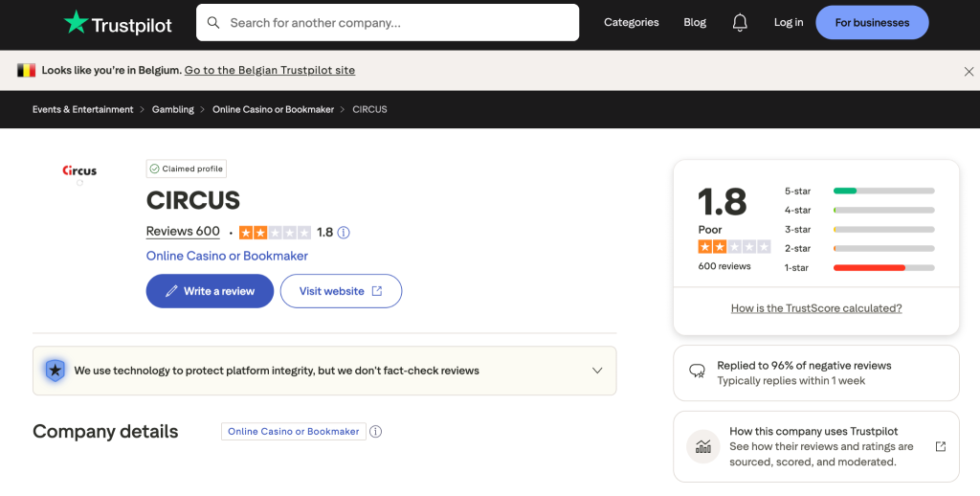Focus the company search field
This screenshot has height=496, width=980.
pyautogui.click(x=388, y=23)
